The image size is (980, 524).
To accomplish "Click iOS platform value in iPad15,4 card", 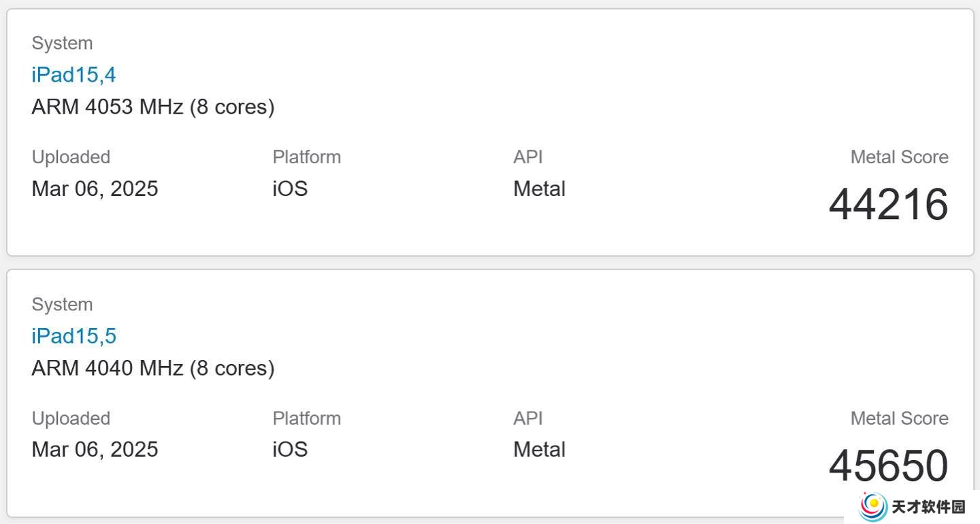I will [x=290, y=189].
